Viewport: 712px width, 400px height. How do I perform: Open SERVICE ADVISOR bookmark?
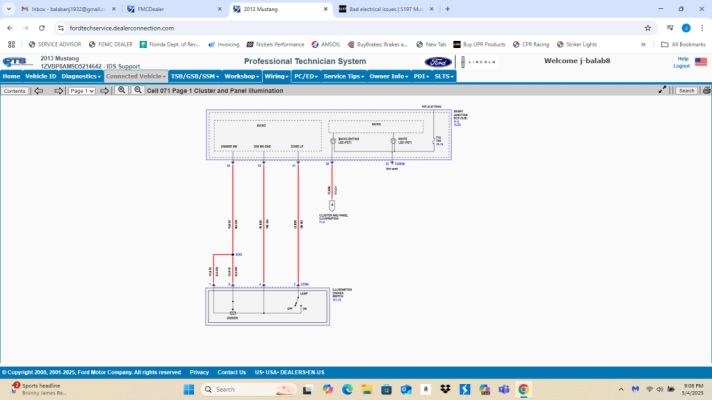[x=54, y=44]
